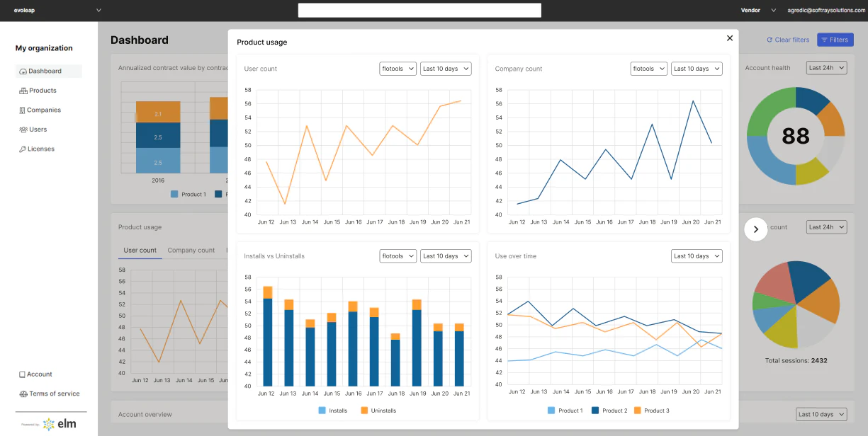
Task: Open the Licenses page
Action: pyautogui.click(x=39, y=149)
